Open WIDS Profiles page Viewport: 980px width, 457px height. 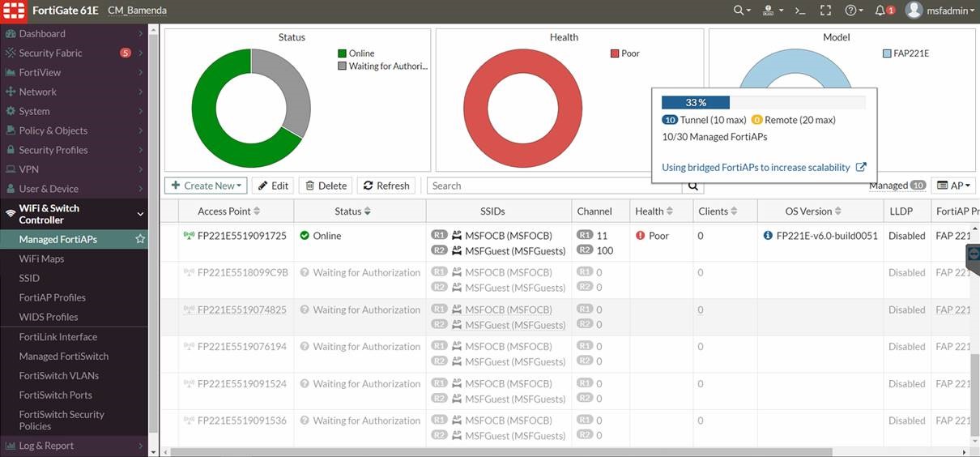pos(49,317)
